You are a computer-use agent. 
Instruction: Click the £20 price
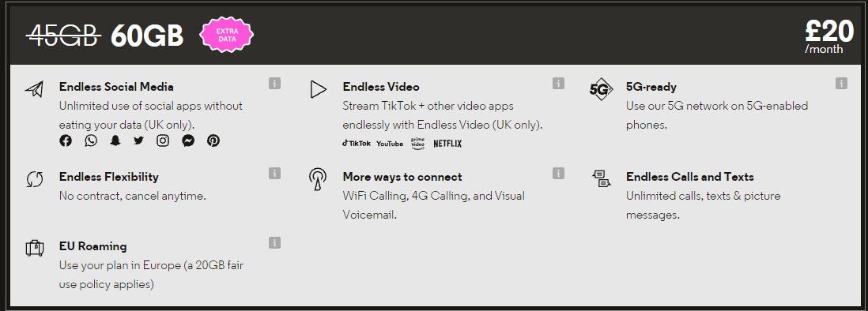point(829,31)
